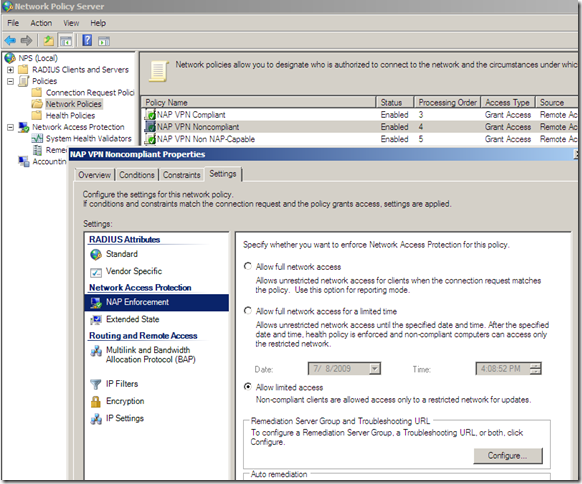Click the blue Help question mark icon
Screen dimensions: 582x484
pos(87,40)
